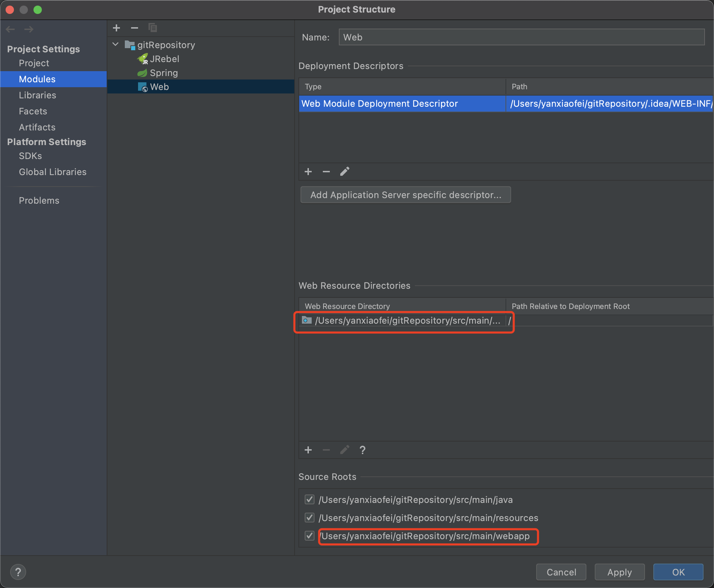This screenshot has height=588, width=714.
Task: Add a new web resource directory
Action: [308, 450]
